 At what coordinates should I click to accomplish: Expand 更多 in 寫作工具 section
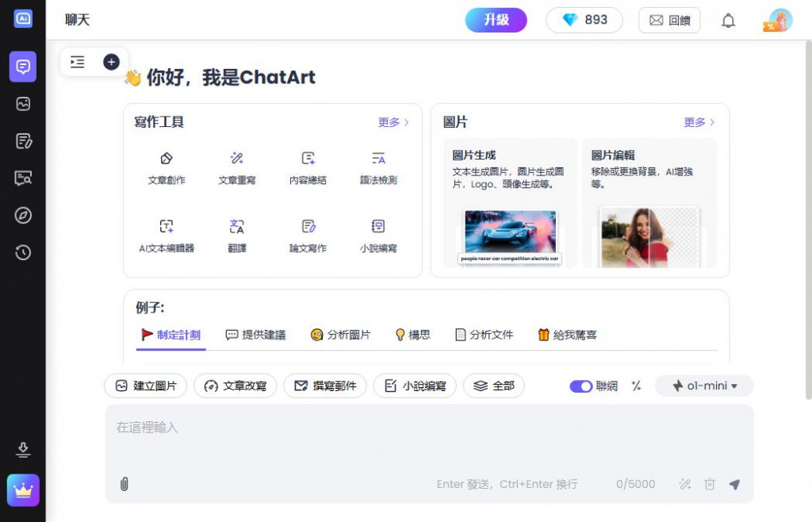point(393,122)
